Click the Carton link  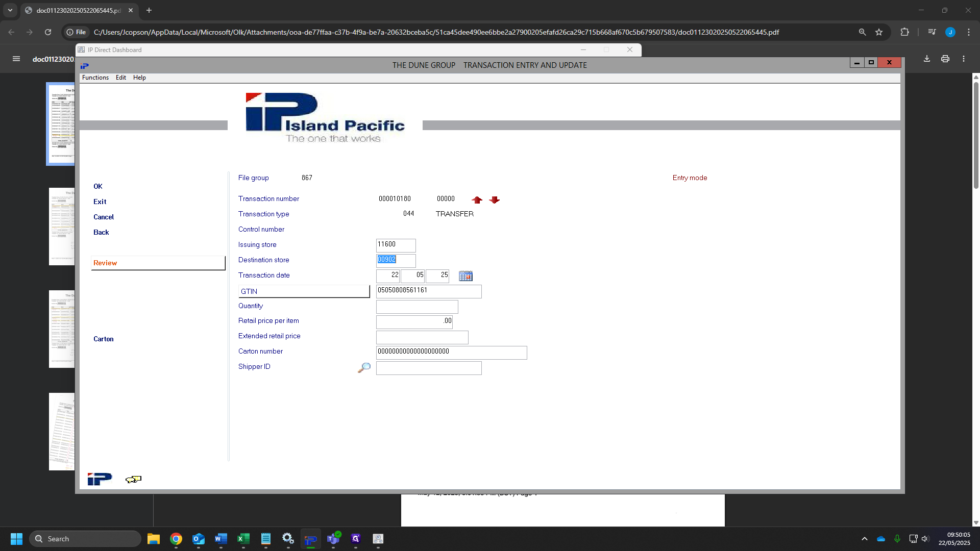(x=104, y=339)
